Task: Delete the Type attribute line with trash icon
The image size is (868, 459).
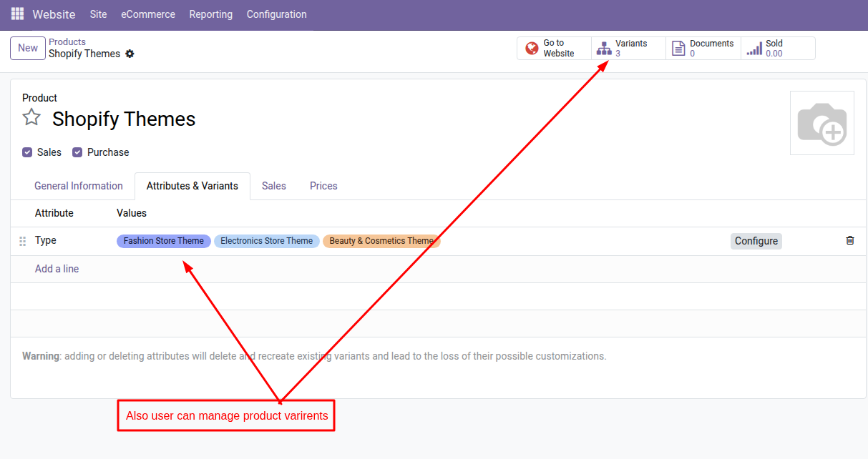Action: (850, 241)
